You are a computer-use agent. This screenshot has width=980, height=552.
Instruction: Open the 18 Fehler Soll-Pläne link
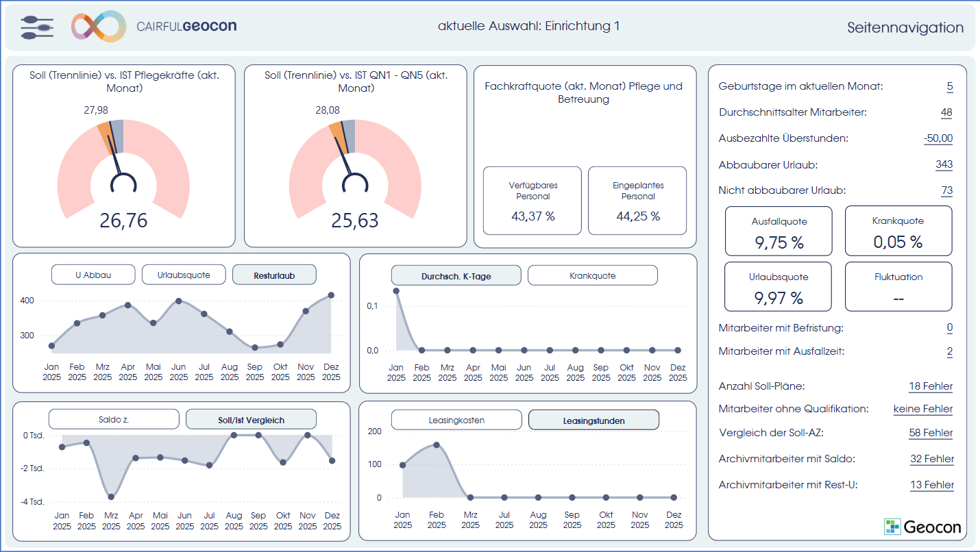[x=930, y=386]
